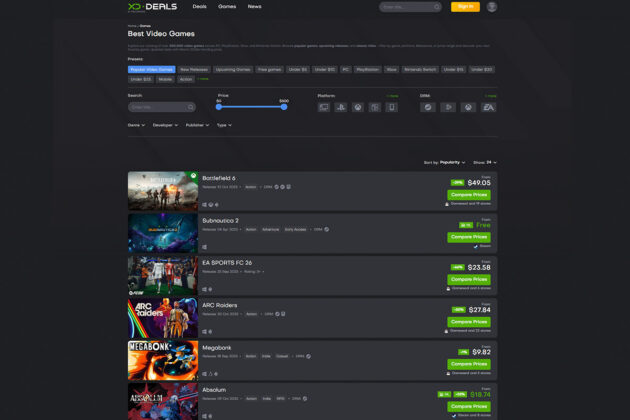Filter by PC platform icon

324,107
